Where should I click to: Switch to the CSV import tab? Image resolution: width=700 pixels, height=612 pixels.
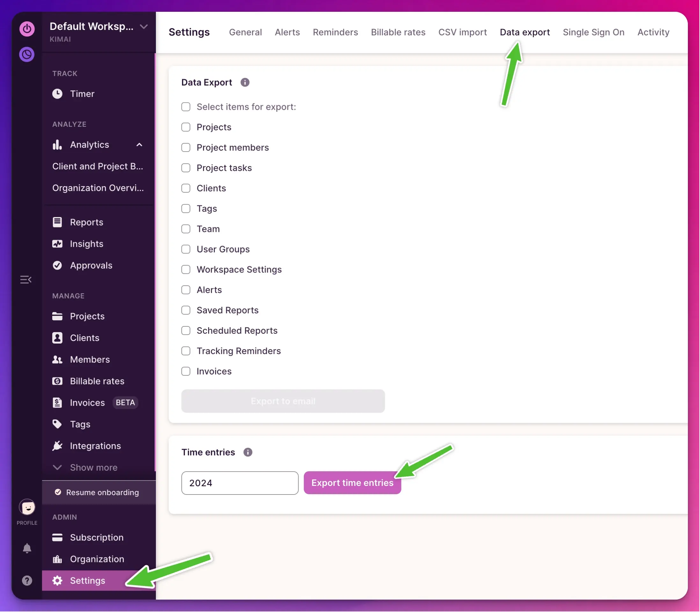coord(463,32)
